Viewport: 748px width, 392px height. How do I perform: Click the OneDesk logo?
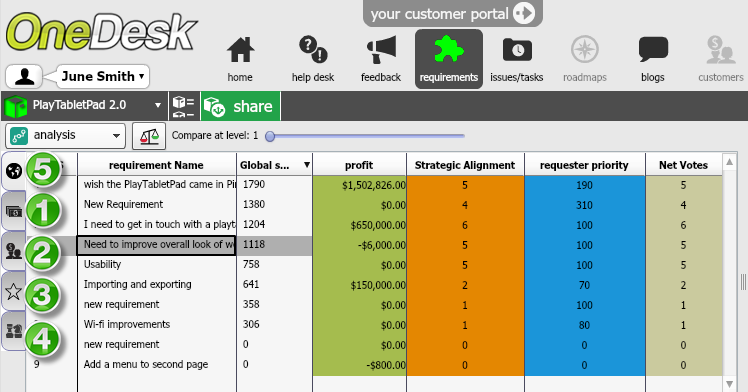click(x=101, y=32)
